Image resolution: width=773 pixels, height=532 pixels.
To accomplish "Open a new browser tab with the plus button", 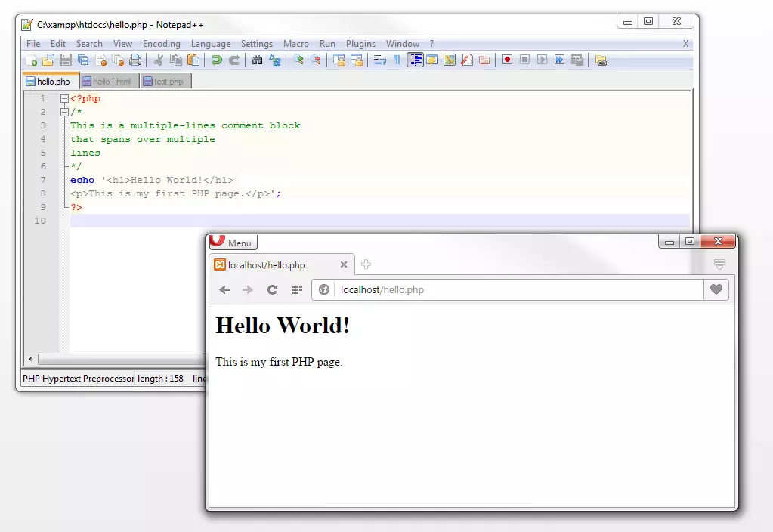I will point(366,264).
